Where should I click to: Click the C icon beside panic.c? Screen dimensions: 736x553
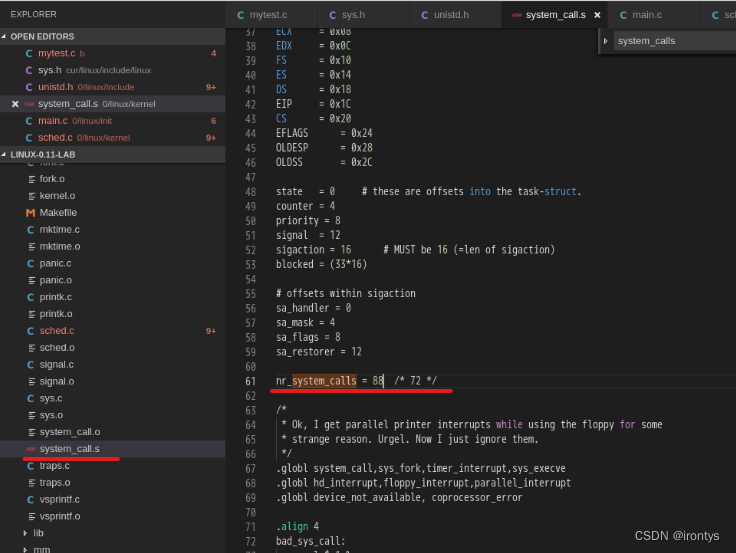[31, 263]
